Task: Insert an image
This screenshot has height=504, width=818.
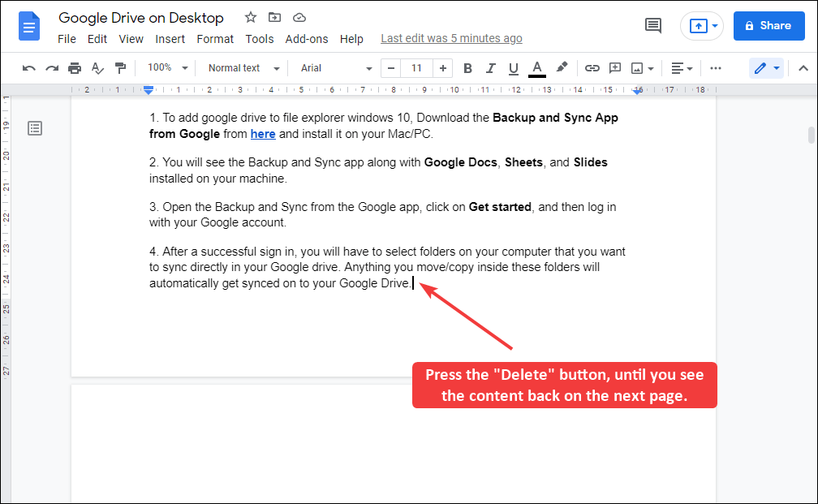Action: pos(638,67)
